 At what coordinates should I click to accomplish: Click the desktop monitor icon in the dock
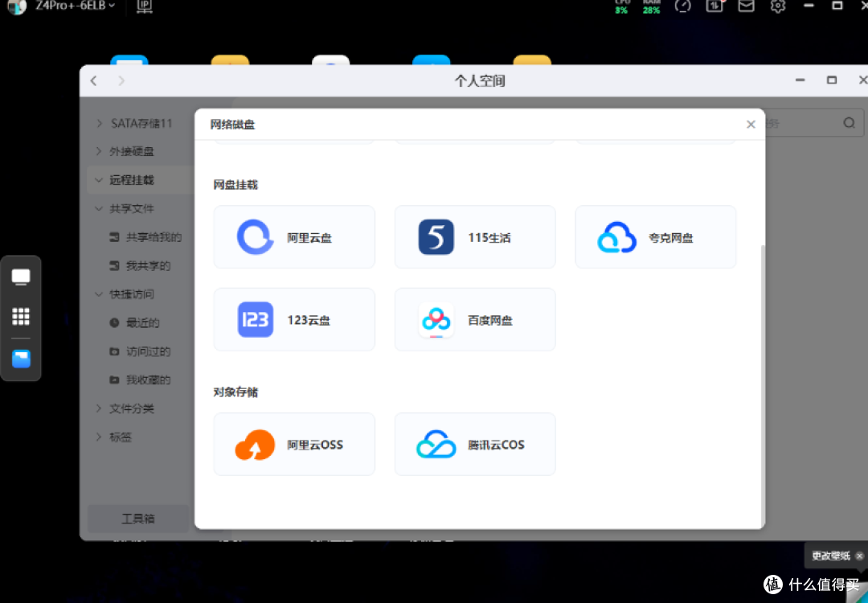click(x=21, y=277)
